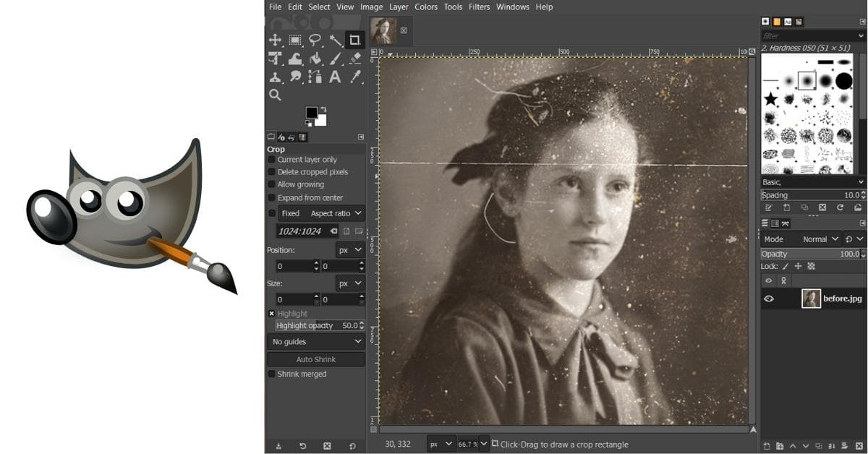Click the white background color swatch
868x454 pixels.
(x=323, y=121)
